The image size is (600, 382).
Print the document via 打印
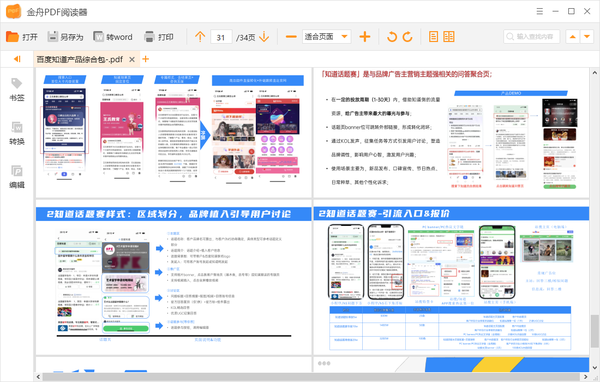point(158,37)
